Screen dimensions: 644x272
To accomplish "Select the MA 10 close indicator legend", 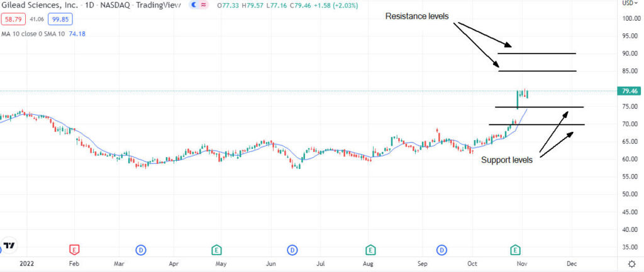I will (x=33, y=34).
